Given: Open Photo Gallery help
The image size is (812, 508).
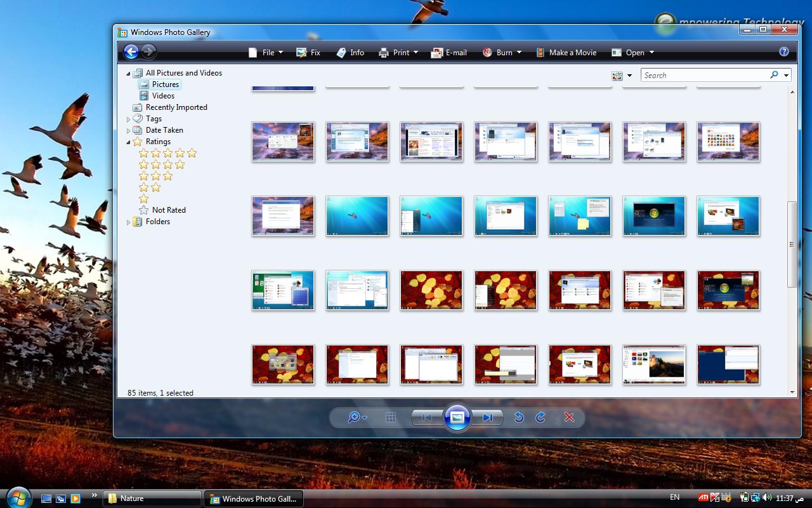Looking at the screenshot, I should [784, 52].
